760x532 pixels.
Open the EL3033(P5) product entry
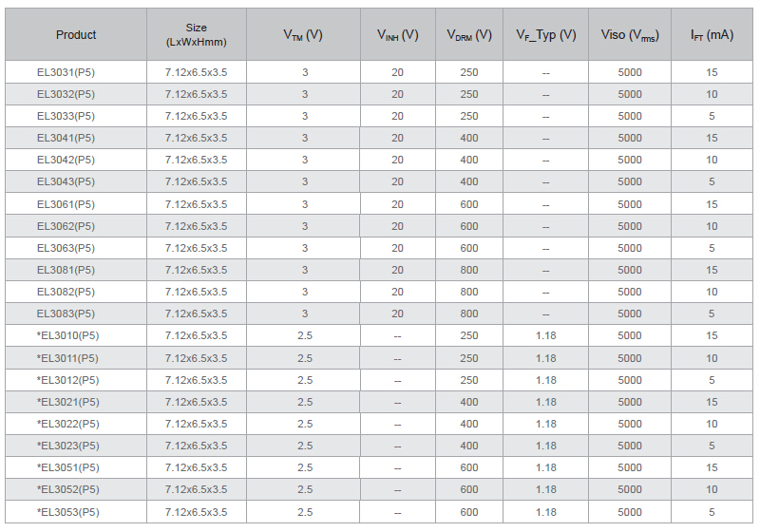[66, 116]
